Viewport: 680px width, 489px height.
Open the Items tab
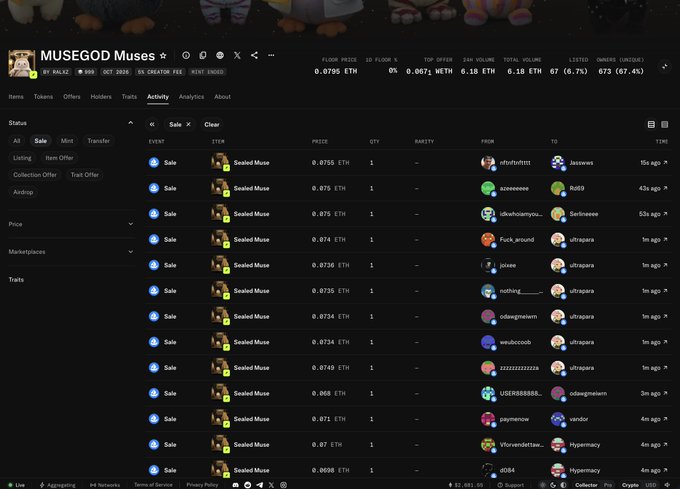16,97
